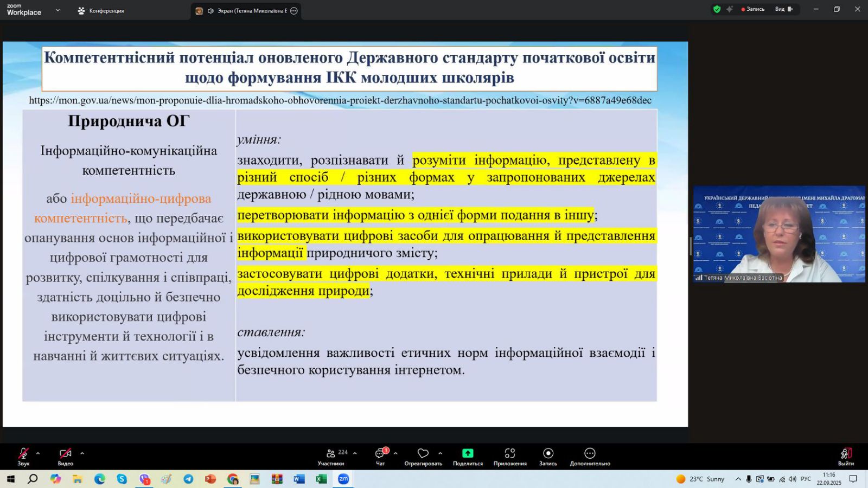Click the divider handle beside shared screen
Image resolution: width=868 pixels, height=488 pixels.
pyautogui.click(x=691, y=245)
